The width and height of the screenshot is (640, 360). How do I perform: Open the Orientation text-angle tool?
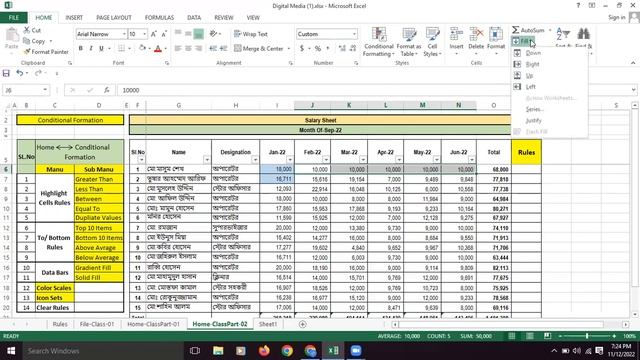214,34
